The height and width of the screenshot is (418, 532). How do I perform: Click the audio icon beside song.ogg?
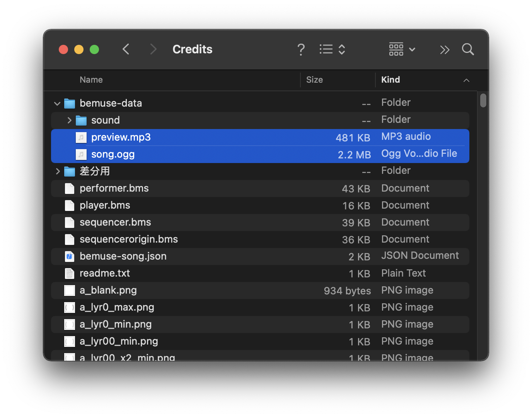coord(81,154)
